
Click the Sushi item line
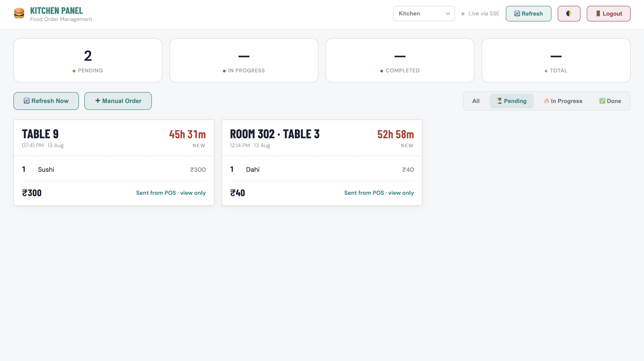coord(114,170)
